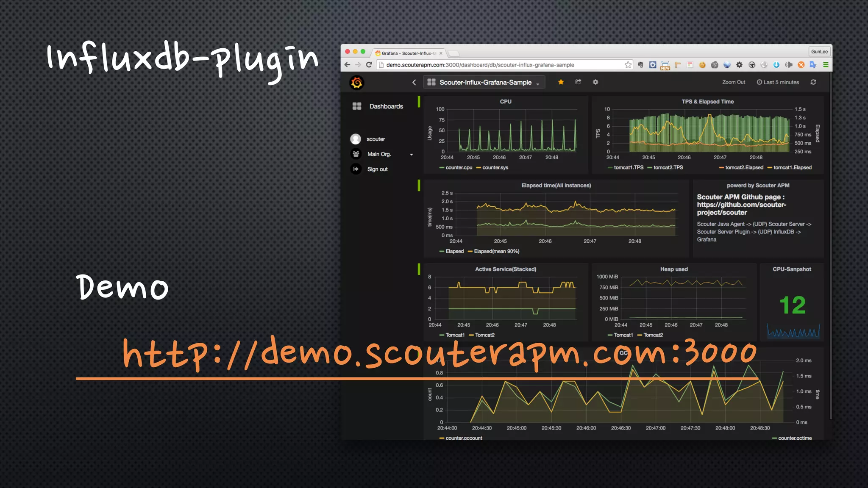
Task: Collapse the side menu with left chevron
Action: click(414, 82)
